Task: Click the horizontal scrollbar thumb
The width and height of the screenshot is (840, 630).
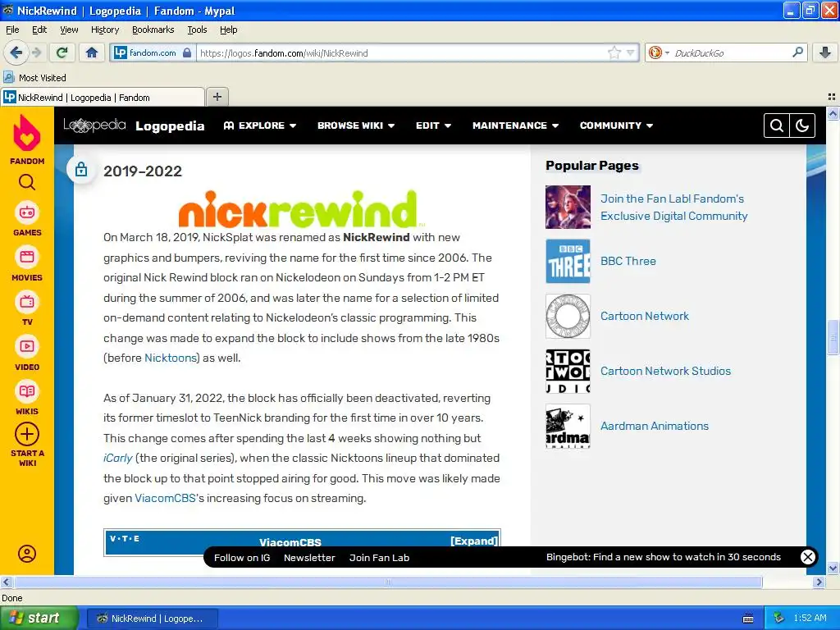Action: coord(388,582)
